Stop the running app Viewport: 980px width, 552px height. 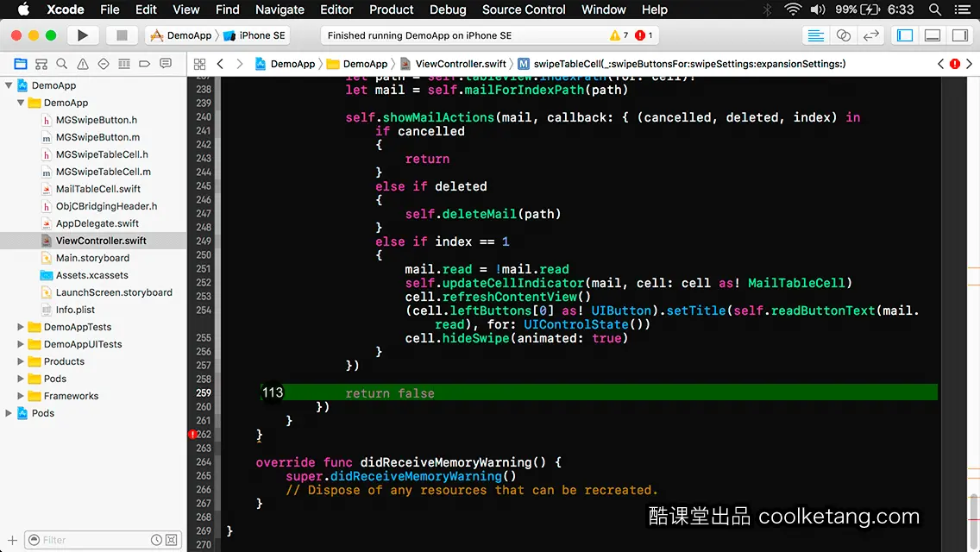[x=122, y=35]
